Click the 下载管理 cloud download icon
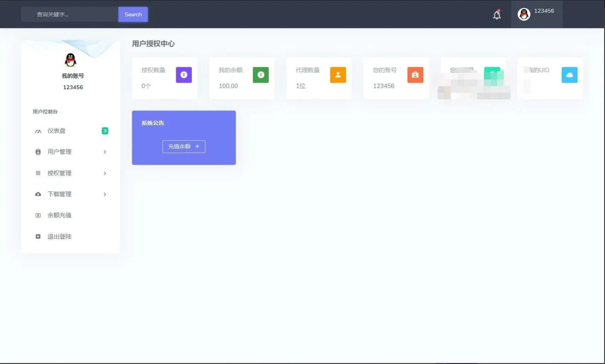 click(x=38, y=194)
